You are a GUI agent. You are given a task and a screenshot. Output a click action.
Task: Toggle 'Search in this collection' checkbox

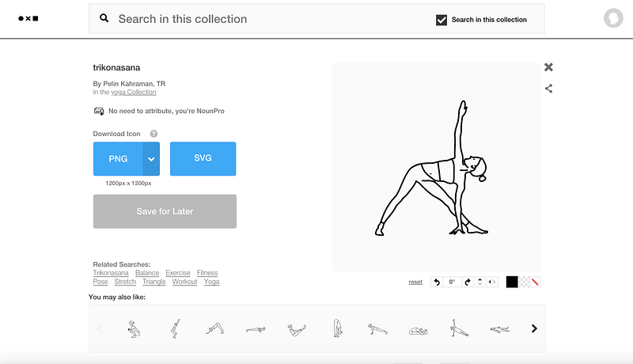click(x=442, y=20)
